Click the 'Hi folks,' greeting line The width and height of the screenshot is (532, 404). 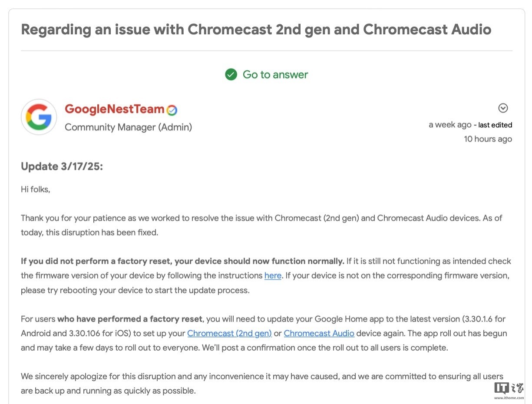[36, 189]
